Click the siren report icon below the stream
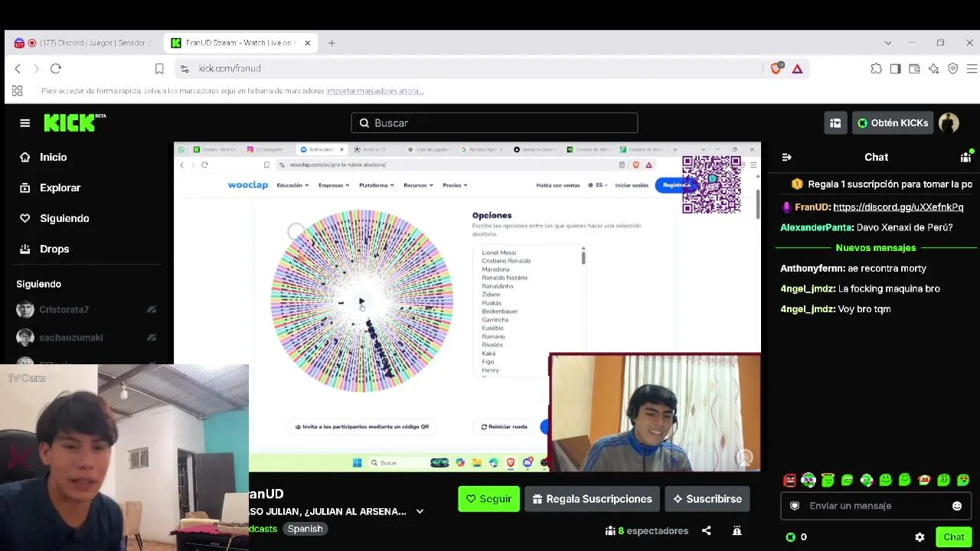Viewport: 980px width, 551px height. pos(737,530)
